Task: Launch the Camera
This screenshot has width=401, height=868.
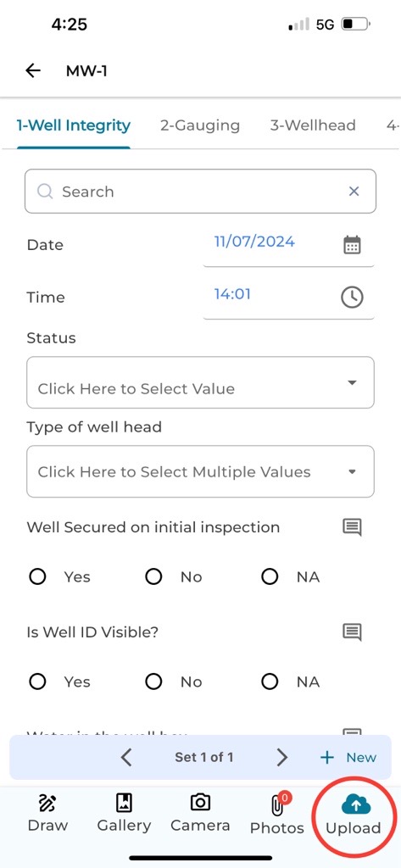Action: click(x=200, y=813)
